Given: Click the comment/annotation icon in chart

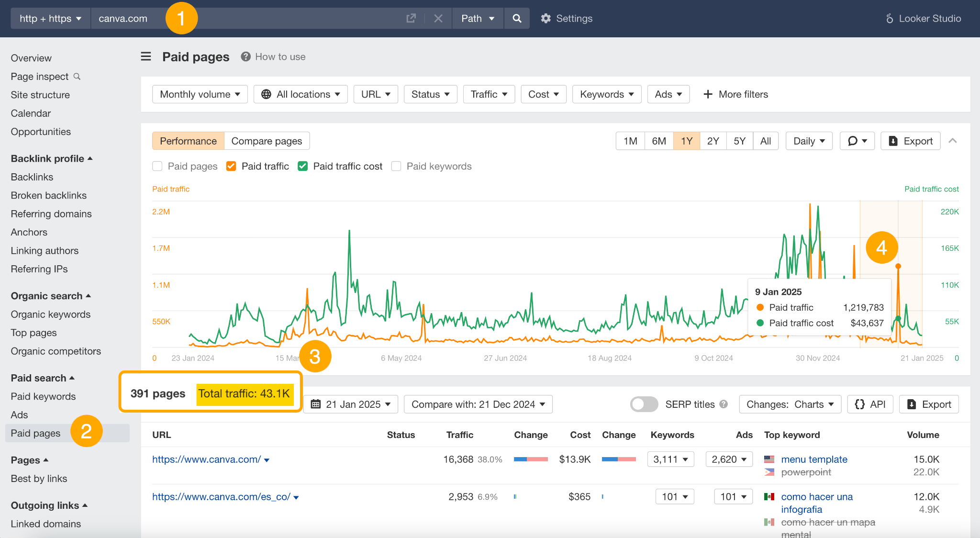Looking at the screenshot, I should click(x=855, y=140).
